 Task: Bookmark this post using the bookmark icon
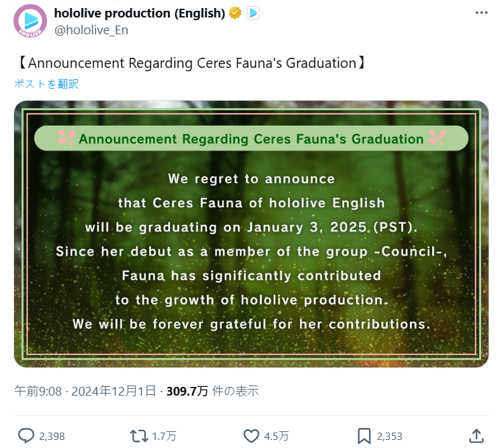click(x=364, y=436)
